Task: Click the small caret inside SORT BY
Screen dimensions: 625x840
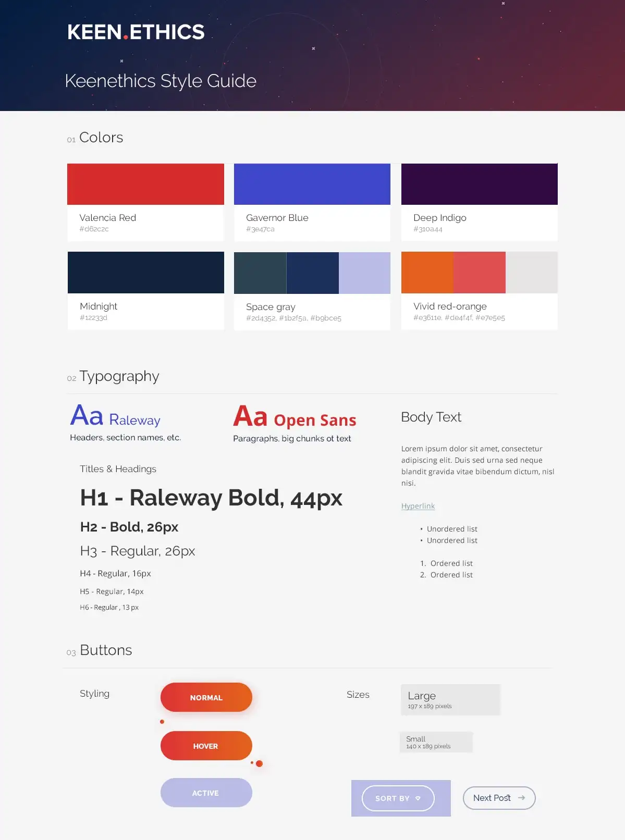Action: pyautogui.click(x=418, y=798)
